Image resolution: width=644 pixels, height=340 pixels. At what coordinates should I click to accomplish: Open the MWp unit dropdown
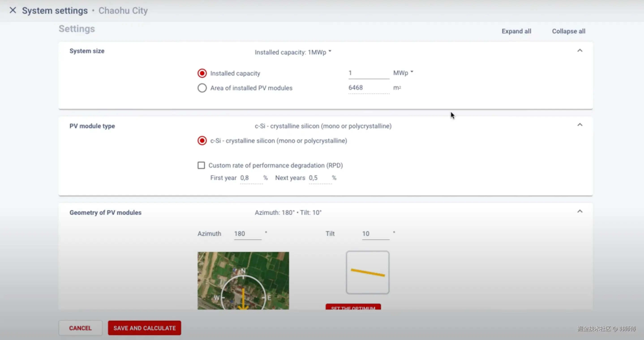(403, 73)
